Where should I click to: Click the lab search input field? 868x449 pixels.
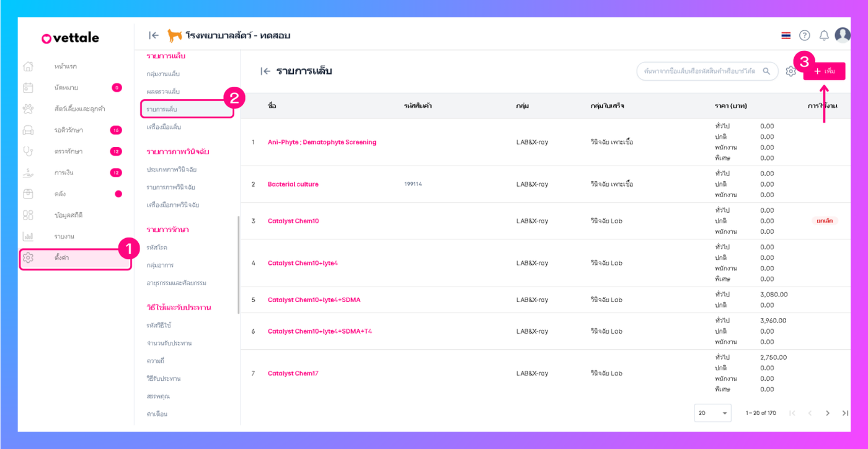699,71
